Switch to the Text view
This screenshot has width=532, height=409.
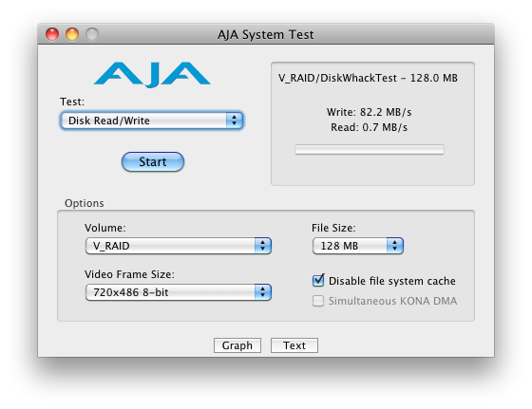[294, 345]
